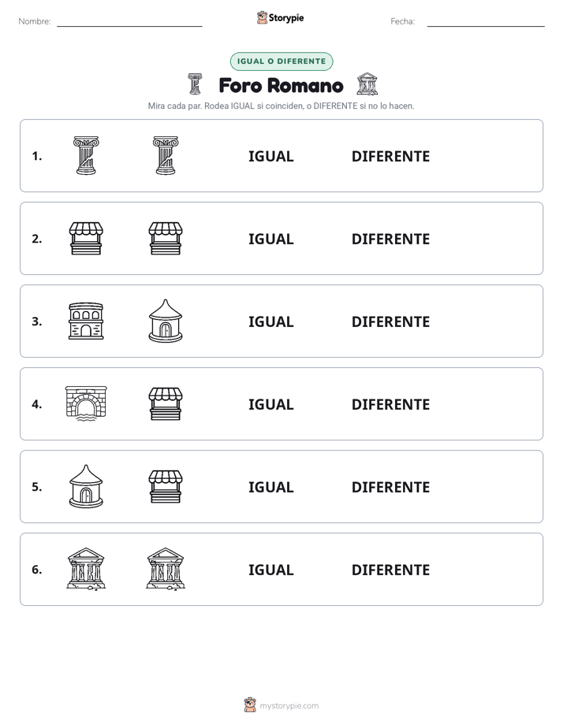Click the colosseum building in row 3
Image resolution: width=563 pixels, height=728 pixels.
click(x=86, y=321)
